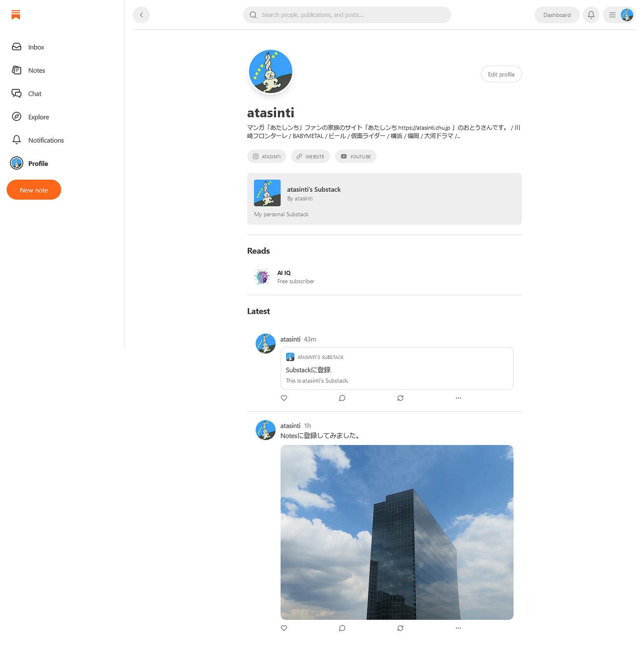This screenshot has width=644, height=648.
Task: Open the Dashboard
Action: pyautogui.click(x=557, y=15)
